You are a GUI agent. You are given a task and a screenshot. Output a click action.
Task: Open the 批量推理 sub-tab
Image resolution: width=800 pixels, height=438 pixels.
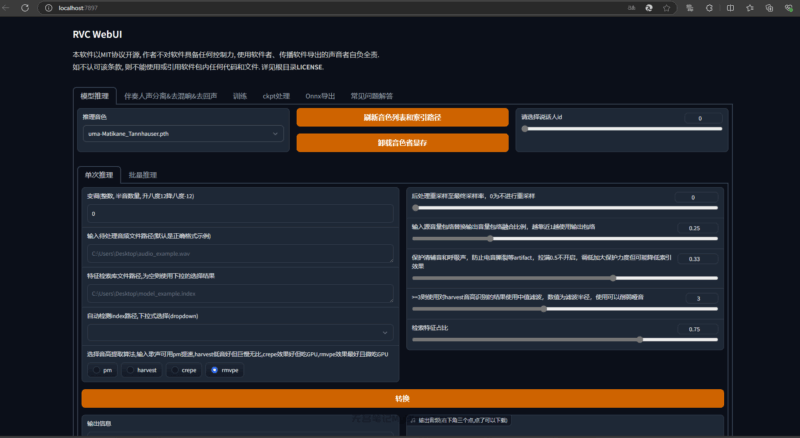[x=142, y=175]
